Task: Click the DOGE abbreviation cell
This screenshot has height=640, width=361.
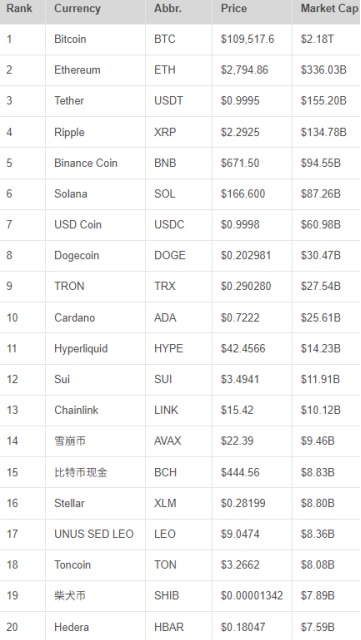Action: (169, 256)
